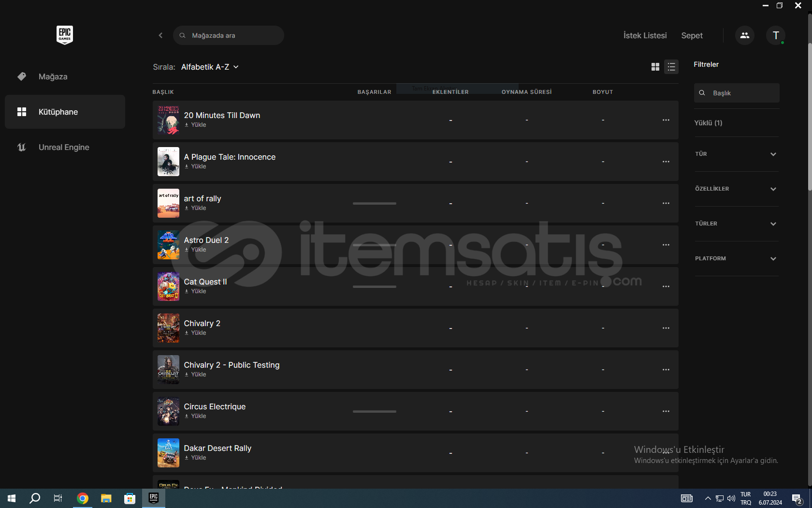Click Astro Duel 2 cover image
The width and height of the screenshot is (812, 508).
pyautogui.click(x=168, y=245)
